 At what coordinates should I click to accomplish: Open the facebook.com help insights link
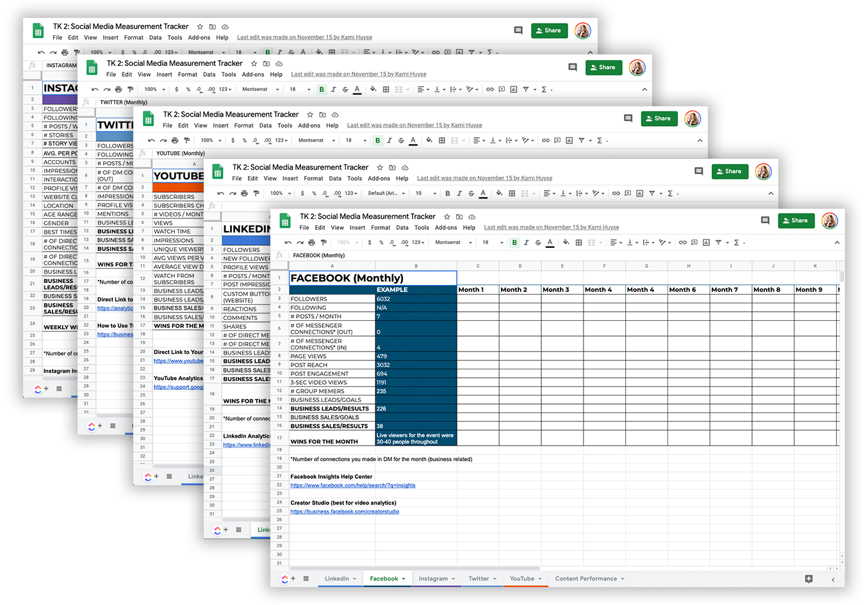[353, 485]
